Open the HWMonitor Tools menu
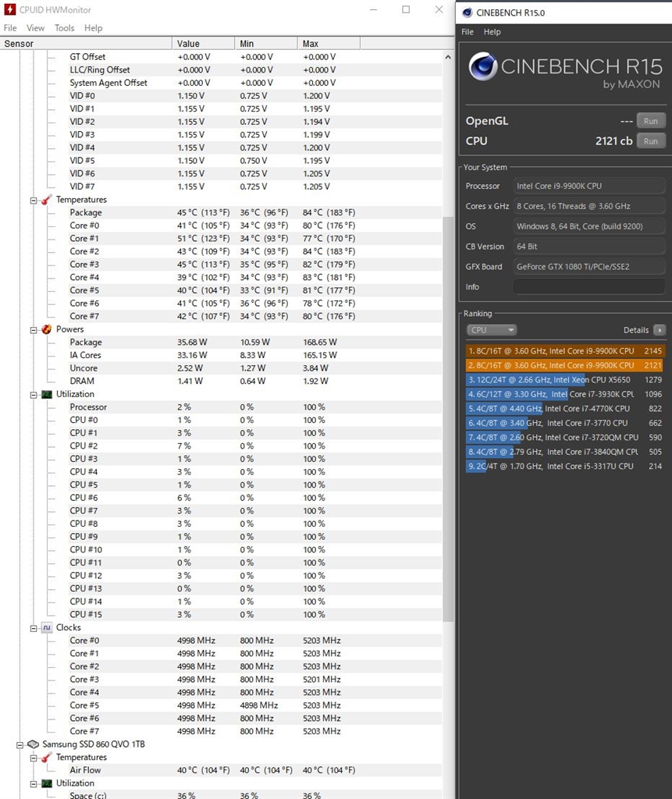The width and height of the screenshot is (672, 799). (64, 28)
